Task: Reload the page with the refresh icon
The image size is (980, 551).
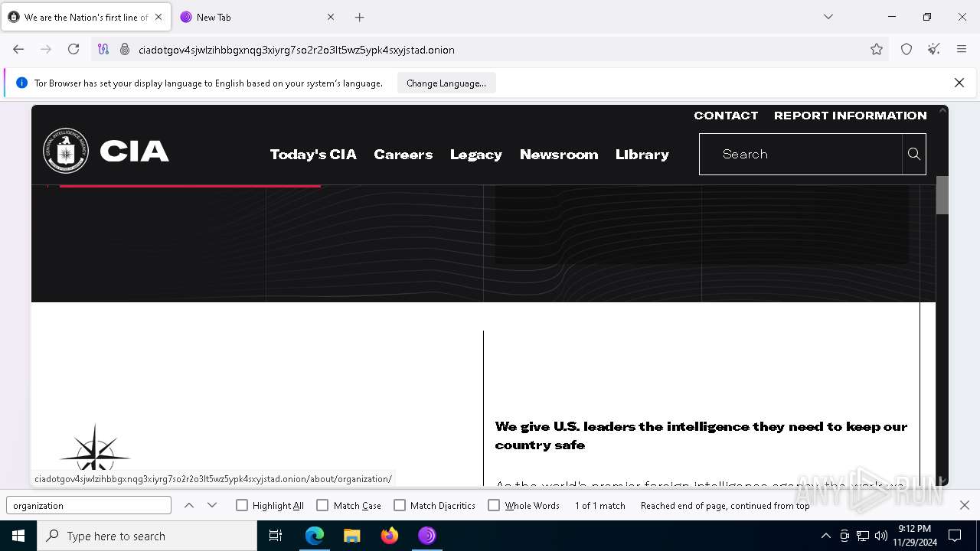Action: (73, 49)
